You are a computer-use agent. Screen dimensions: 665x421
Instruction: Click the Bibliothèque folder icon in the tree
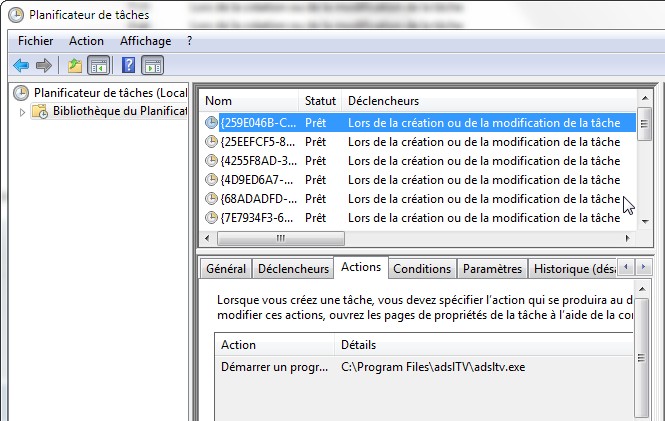[x=40, y=112]
